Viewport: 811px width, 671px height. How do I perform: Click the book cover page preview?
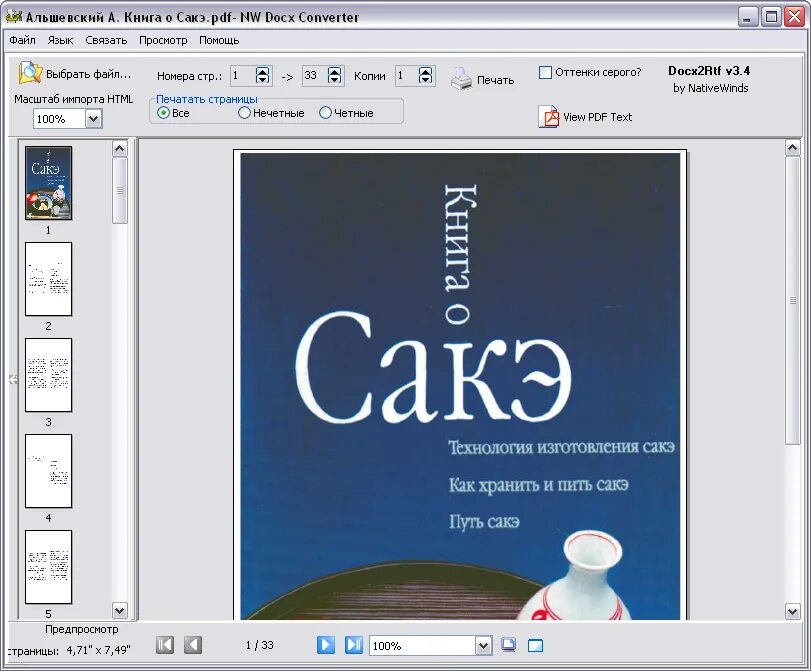[x=460, y=385]
